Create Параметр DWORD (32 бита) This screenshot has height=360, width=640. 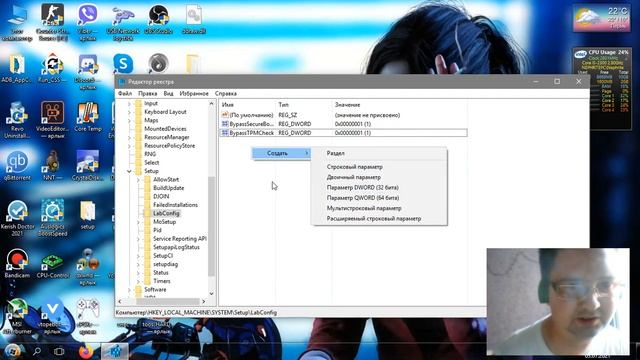(379, 187)
